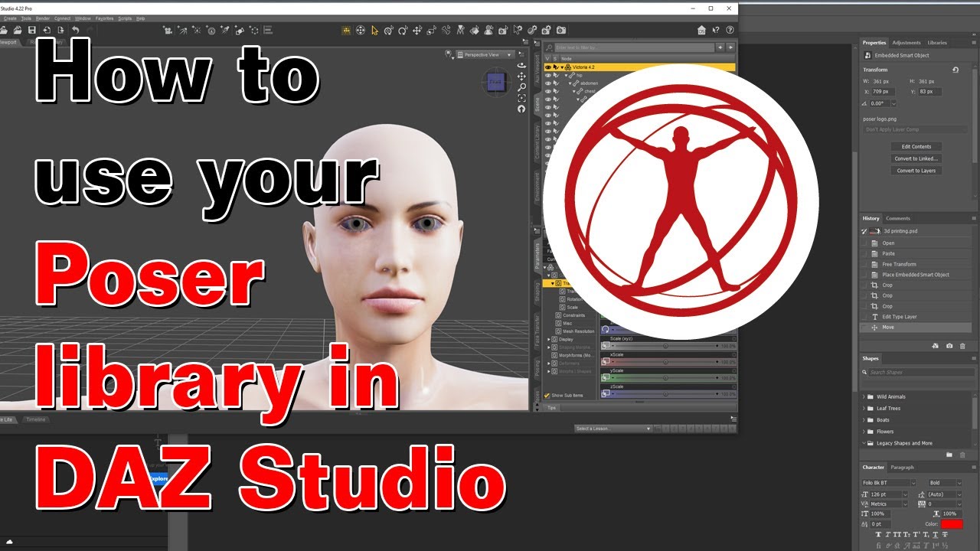Click the viewport pan arrows control
980x551 pixels.
click(x=521, y=76)
